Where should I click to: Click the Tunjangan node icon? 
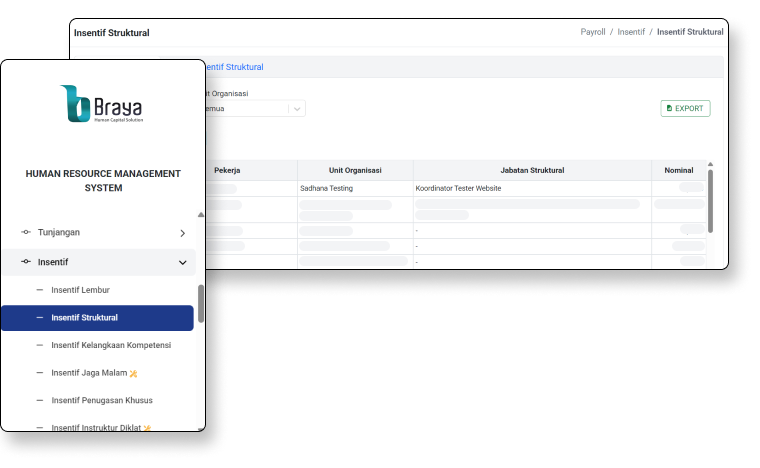[26, 232]
